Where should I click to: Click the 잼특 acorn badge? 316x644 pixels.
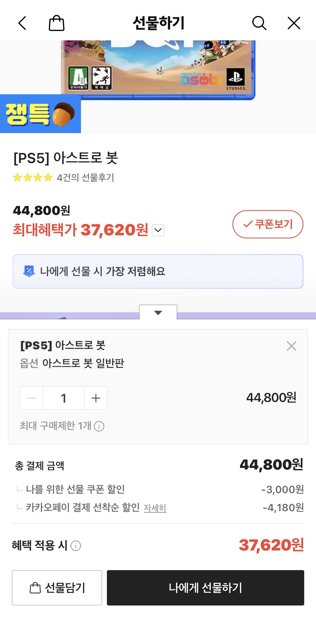point(40,114)
